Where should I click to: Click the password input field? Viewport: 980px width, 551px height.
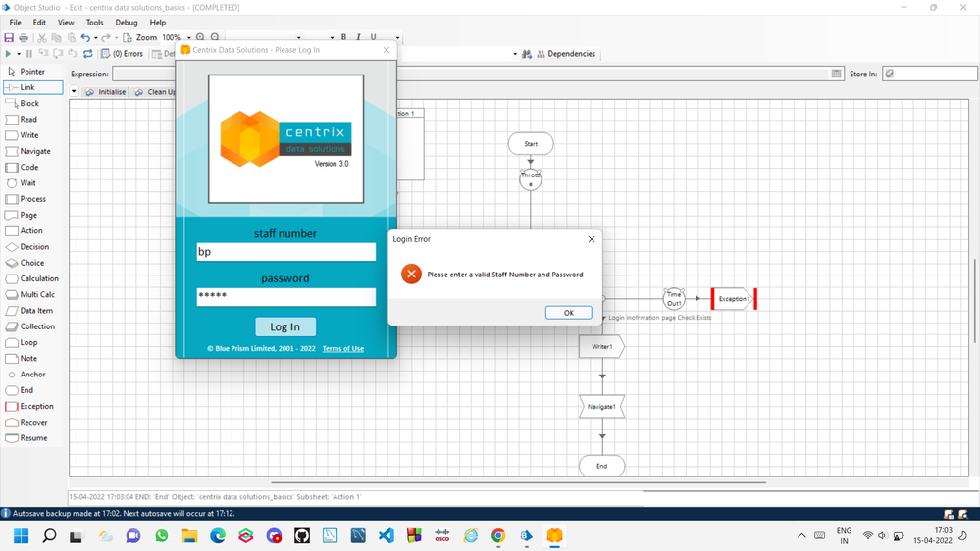285,297
